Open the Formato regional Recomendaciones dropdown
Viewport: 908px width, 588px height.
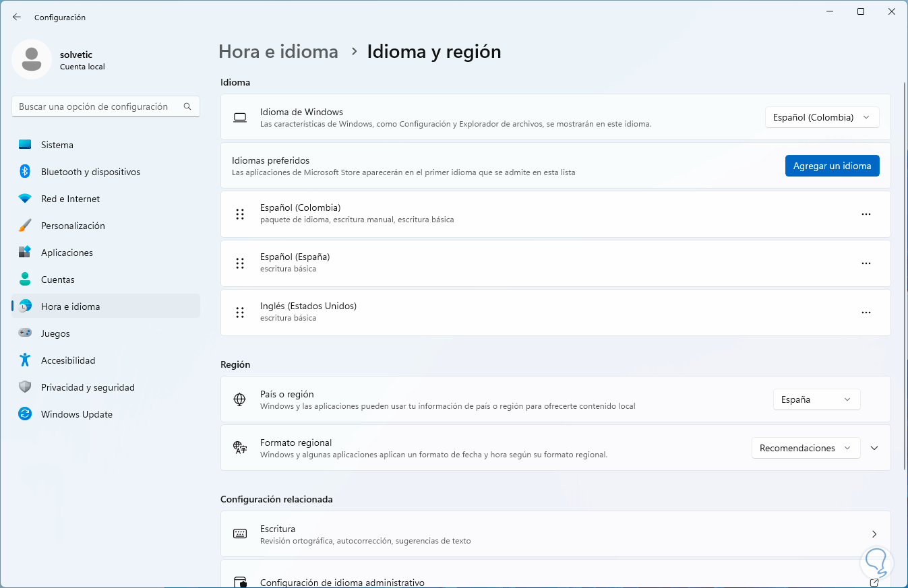(806, 448)
